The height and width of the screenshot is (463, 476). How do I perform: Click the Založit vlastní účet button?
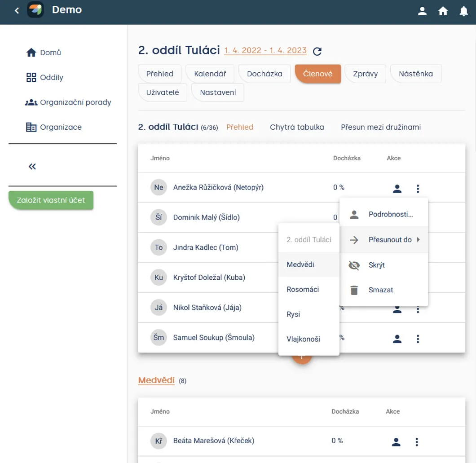click(51, 200)
